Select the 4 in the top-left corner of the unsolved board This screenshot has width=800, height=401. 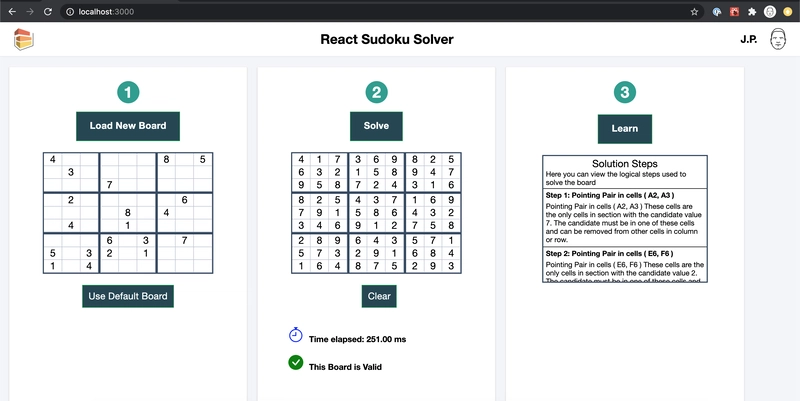(x=53, y=159)
